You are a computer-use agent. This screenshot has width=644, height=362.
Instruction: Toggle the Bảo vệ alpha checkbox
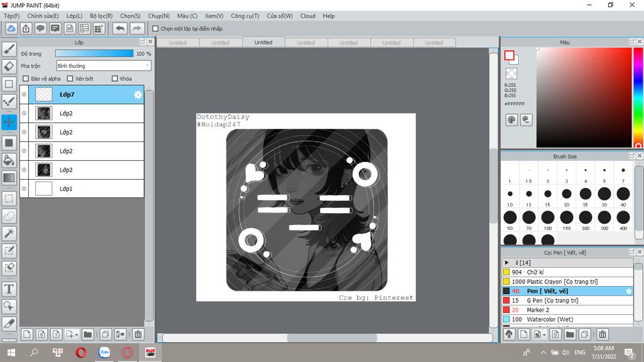[x=26, y=79]
